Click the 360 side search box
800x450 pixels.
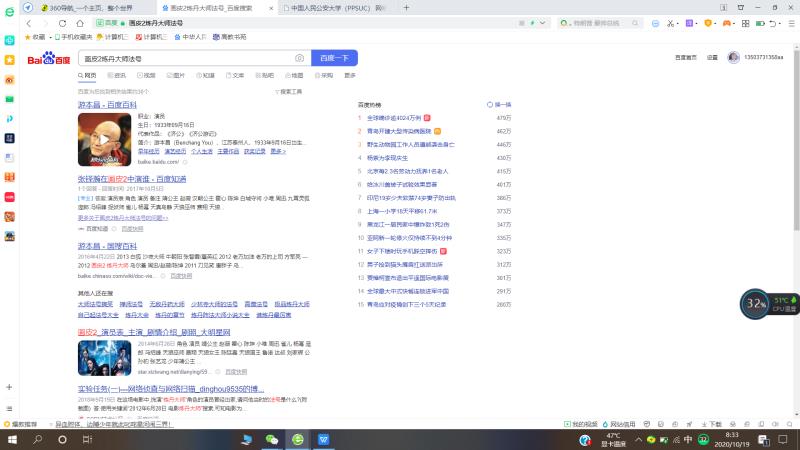click(x=598, y=23)
